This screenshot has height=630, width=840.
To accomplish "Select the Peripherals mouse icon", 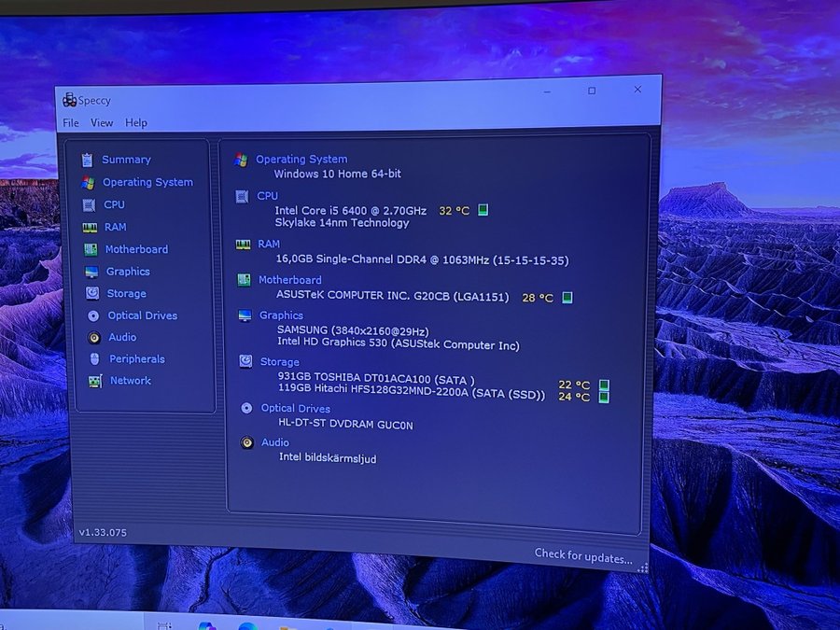I will pos(94,359).
